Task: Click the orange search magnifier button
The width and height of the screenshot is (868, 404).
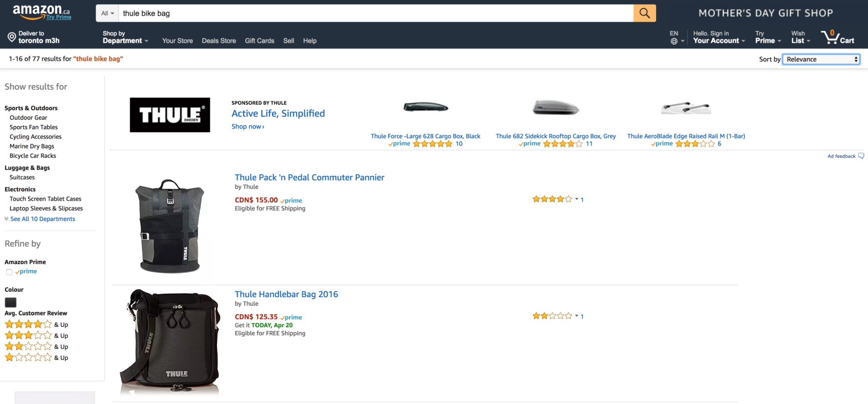Action: pos(644,13)
